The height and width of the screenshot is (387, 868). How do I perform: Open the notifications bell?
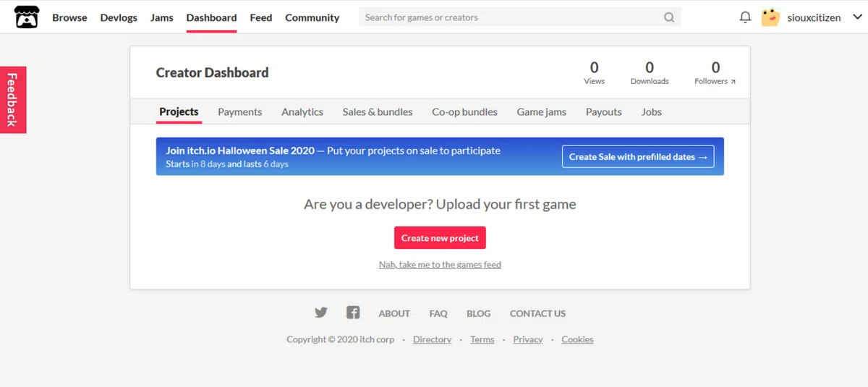745,17
